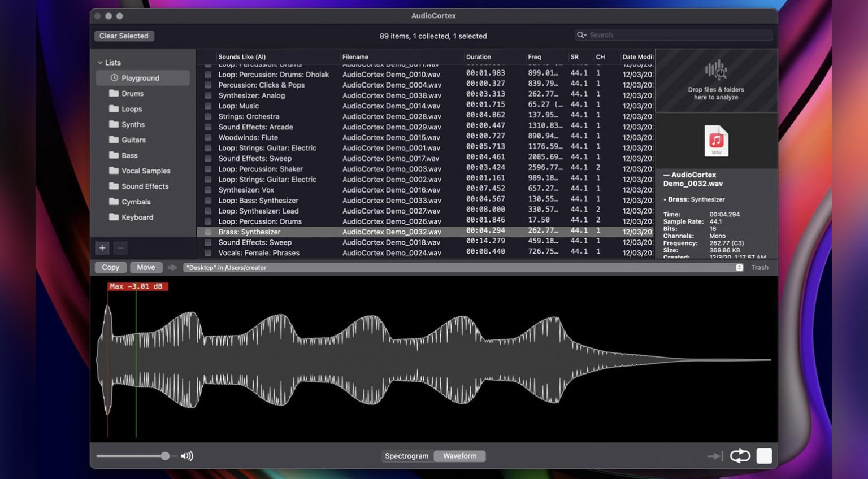Adjust the volume slider knob

pyautogui.click(x=165, y=456)
